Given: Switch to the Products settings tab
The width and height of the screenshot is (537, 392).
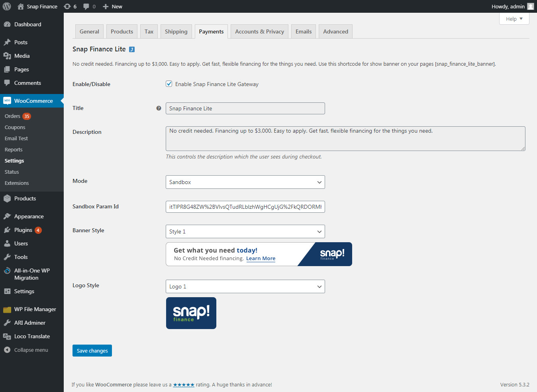Looking at the screenshot, I should [122, 31].
